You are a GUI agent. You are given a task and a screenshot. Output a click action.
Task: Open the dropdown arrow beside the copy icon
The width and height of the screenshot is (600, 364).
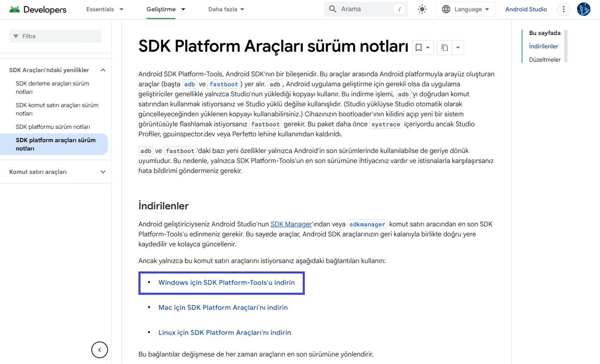point(458,48)
